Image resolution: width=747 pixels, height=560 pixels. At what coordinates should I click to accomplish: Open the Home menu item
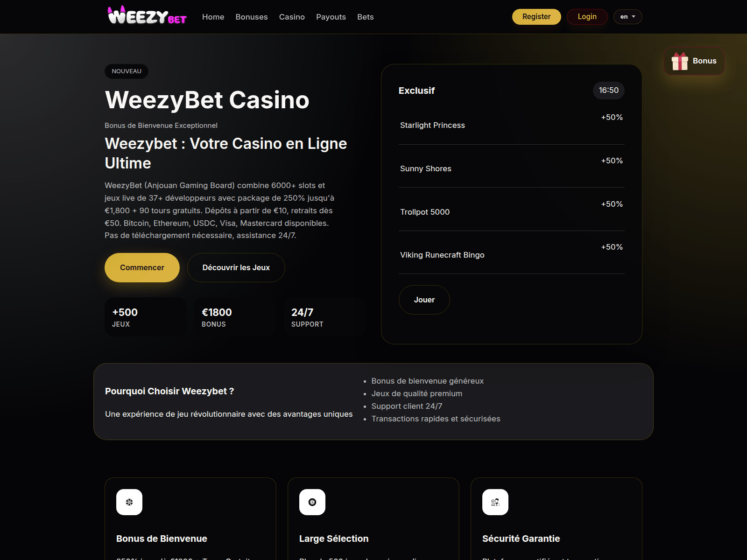(x=213, y=17)
